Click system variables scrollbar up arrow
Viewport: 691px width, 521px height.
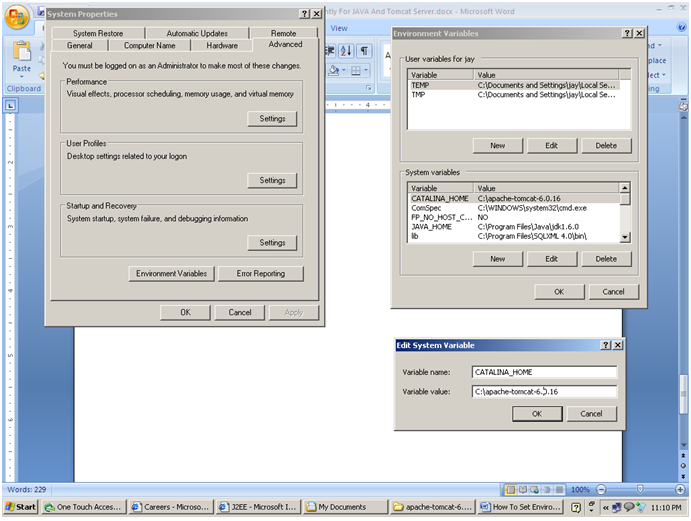(x=624, y=188)
